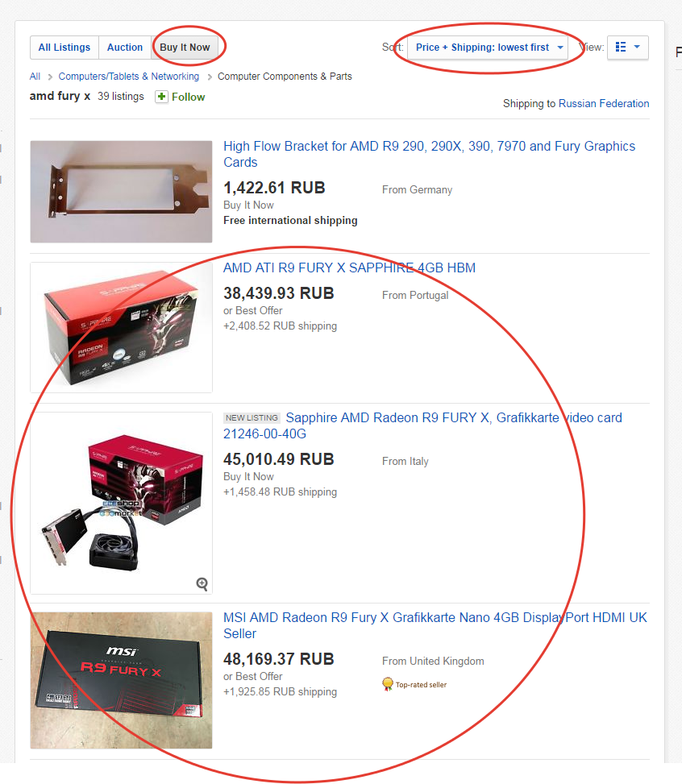This screenshot has height=784, width=682.
Task: Click the High Flow Bracket thumbnail
Action: pyautogui.click(x=121, y=192)
